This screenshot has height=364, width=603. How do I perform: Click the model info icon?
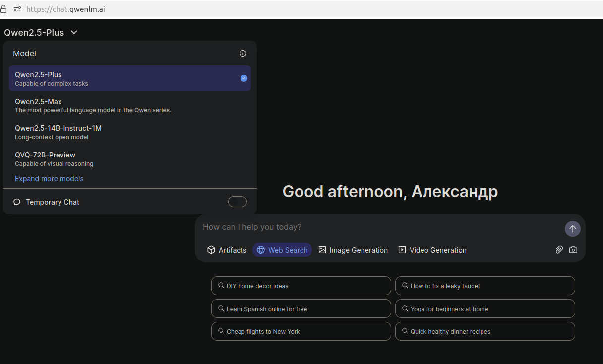pos(243,53)
